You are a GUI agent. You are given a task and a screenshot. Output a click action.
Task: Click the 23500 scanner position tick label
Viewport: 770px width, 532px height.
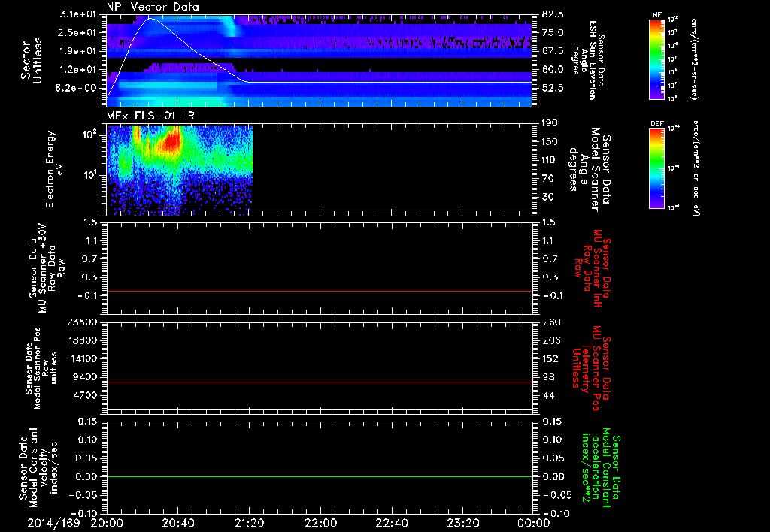point(81,322)
